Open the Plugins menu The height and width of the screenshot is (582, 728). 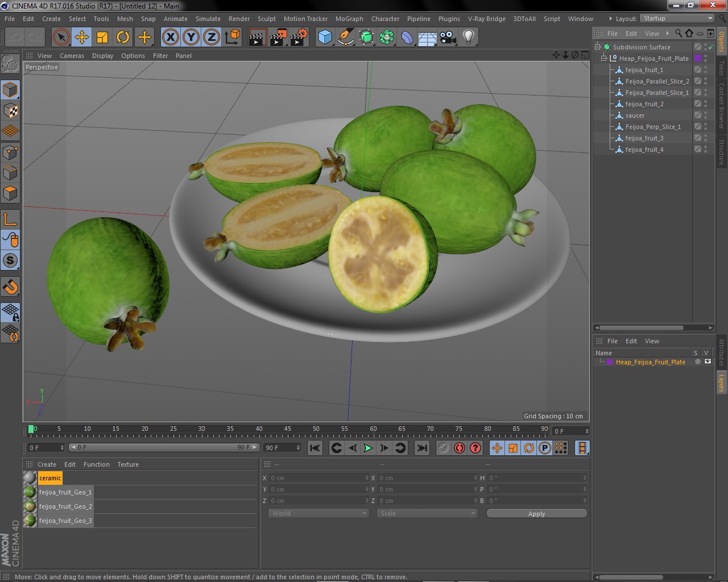[449, 19]
